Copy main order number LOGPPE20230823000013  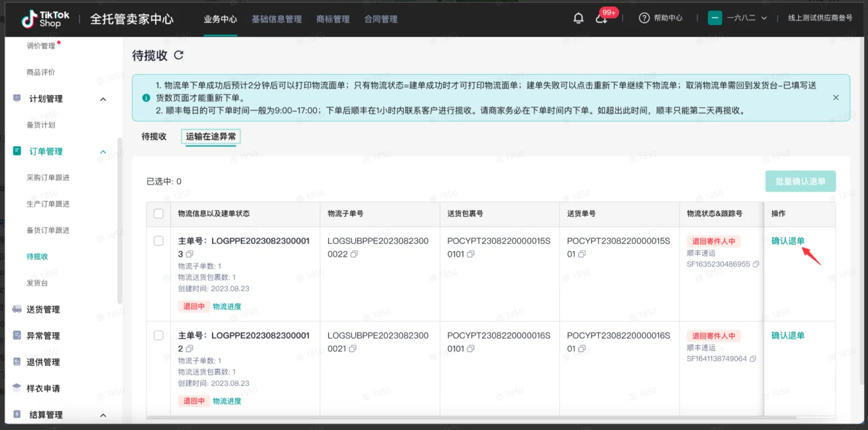190,254
